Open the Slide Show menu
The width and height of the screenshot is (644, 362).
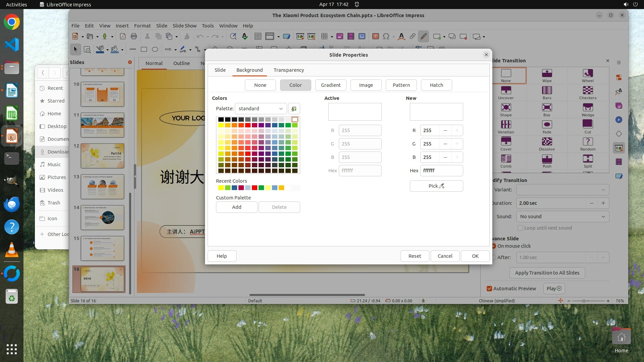coord(184,26)
